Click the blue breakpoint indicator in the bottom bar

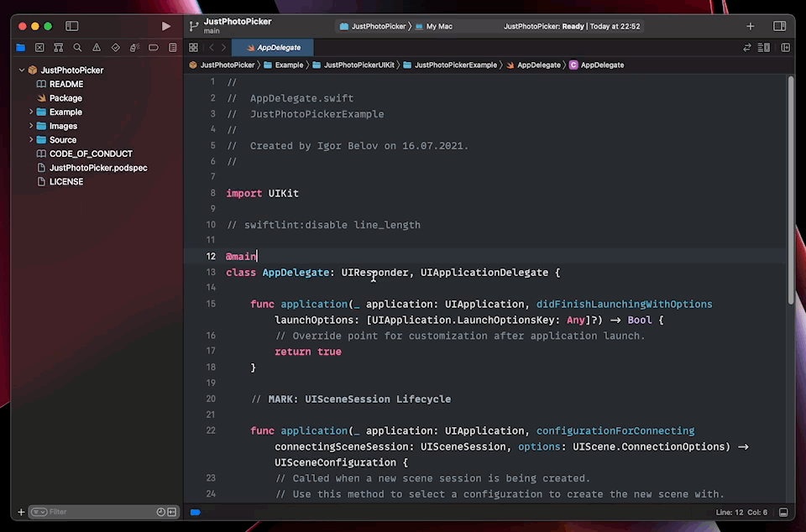click(196, 512)
